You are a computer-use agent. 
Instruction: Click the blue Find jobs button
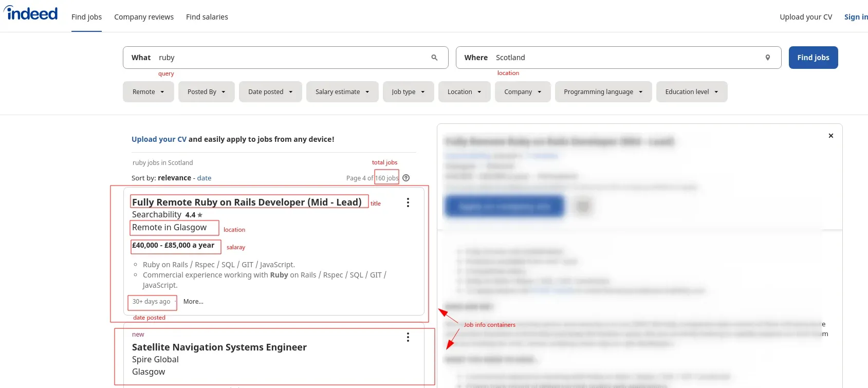813,58
